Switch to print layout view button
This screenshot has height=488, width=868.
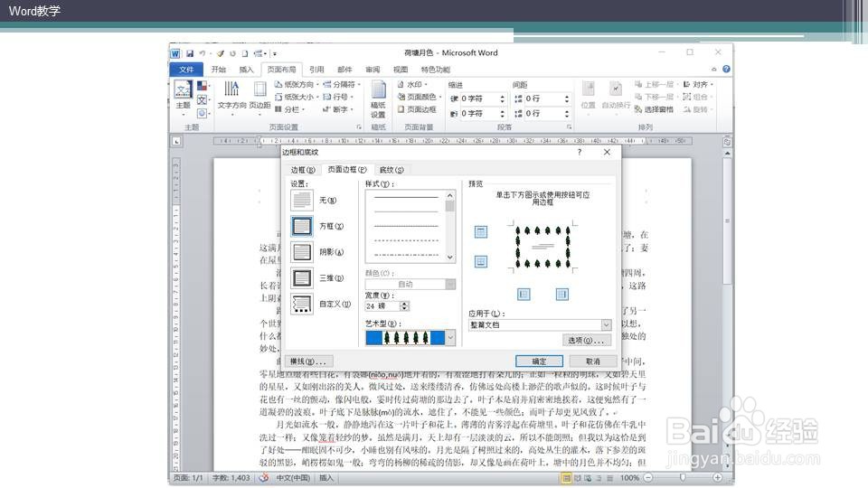point(566,477)
